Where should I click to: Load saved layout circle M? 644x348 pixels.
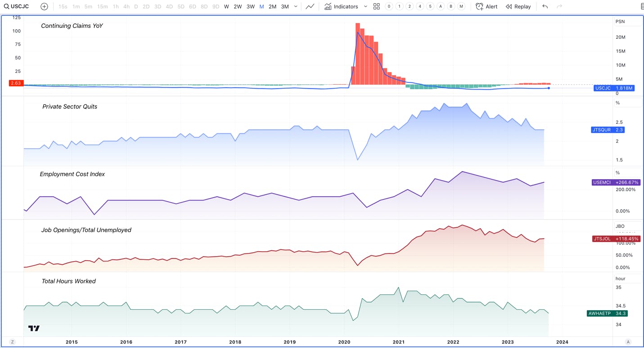[x=461, y=7]
